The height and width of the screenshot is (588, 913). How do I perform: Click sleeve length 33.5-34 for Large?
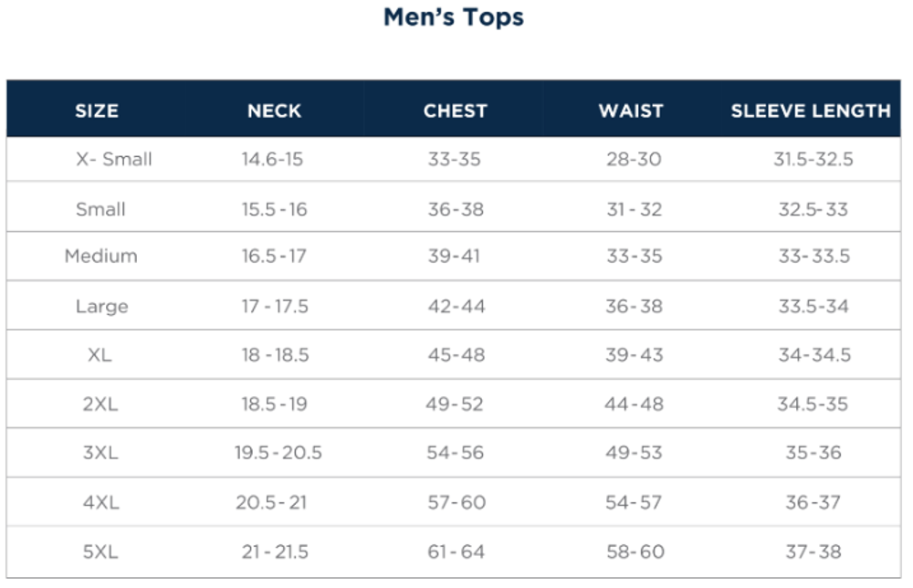813,307
